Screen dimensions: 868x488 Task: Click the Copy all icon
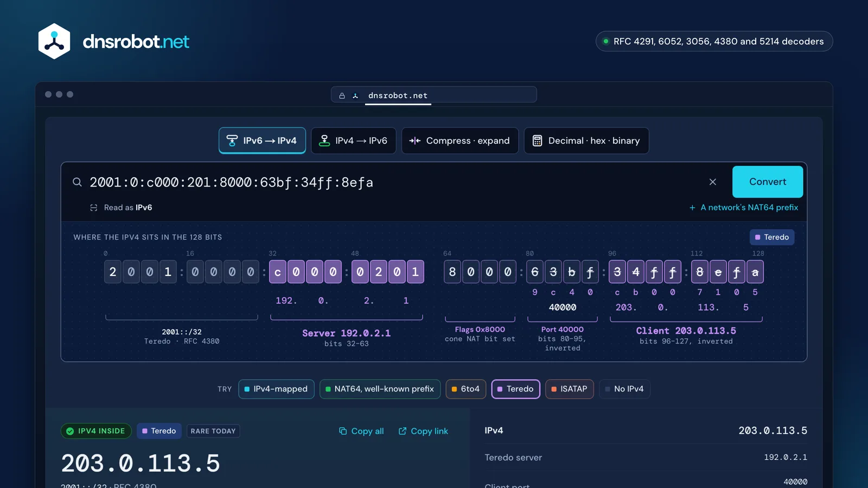(x=343, y=431)
